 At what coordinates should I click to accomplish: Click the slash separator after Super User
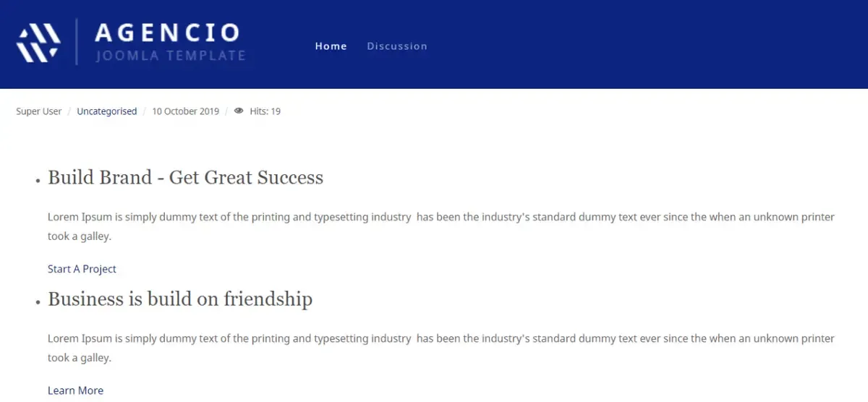pyautogui.click(x=69, y=111)
